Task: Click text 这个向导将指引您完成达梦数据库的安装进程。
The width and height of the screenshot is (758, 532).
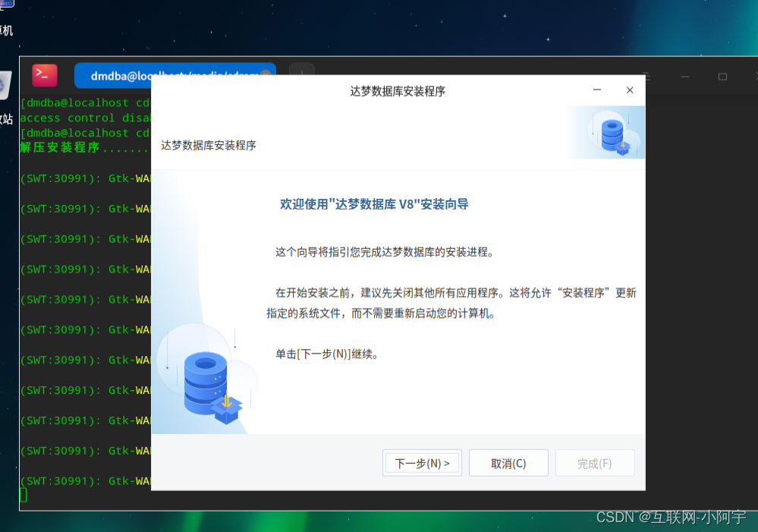Action: tap(385, 252)
